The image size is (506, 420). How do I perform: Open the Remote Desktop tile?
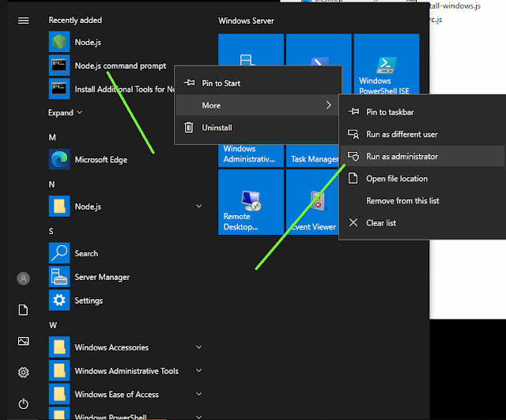pos(251,202)
